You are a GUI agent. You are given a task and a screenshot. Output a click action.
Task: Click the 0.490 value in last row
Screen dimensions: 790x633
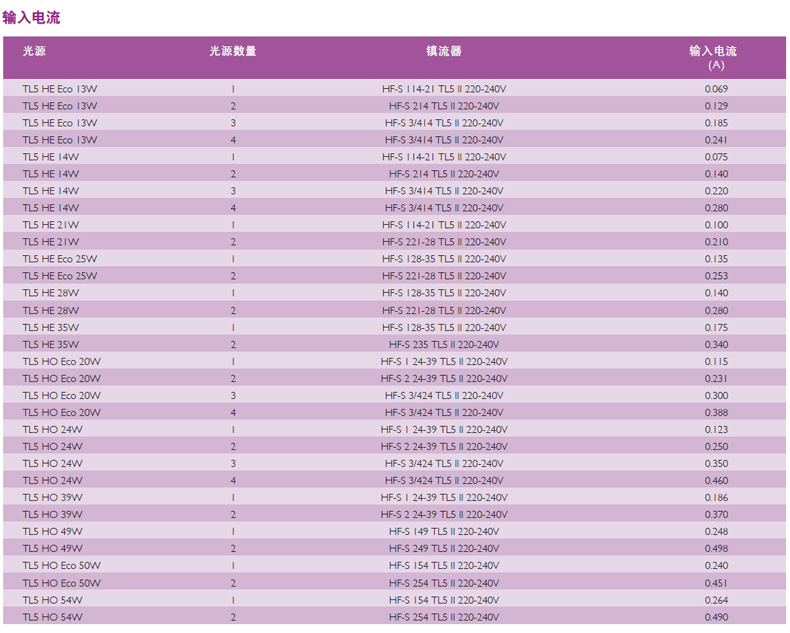[x=715, y=617]
